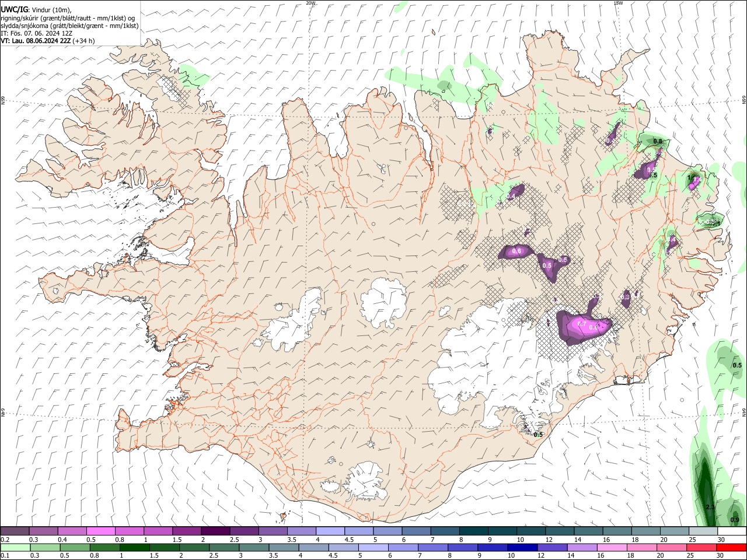Click the '20W' longitude label on the top edge
747x560 pixels.
click(311, 3)
